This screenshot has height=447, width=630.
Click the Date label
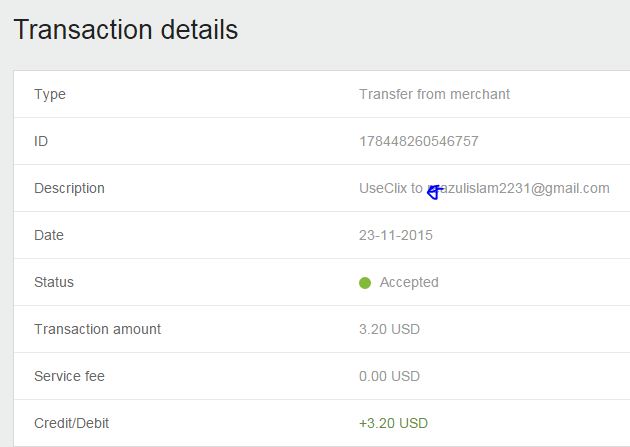pyautogui.click(x=49, y=235)
